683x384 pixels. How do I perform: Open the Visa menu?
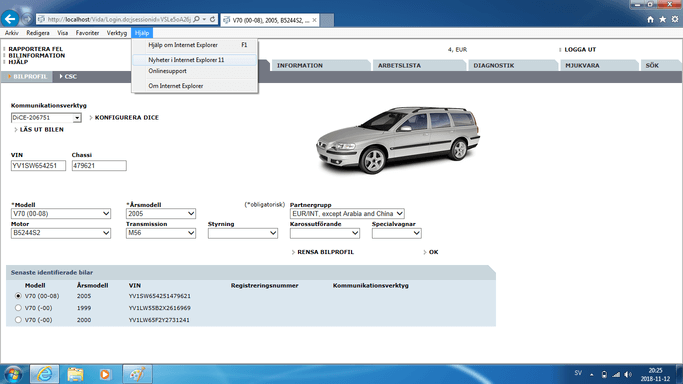coord(62,33)
